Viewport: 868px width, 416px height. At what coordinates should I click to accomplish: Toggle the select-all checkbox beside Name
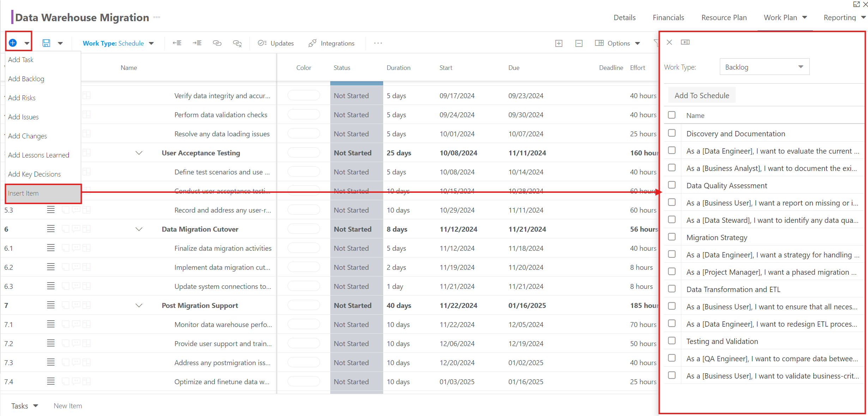pos(672,115)
